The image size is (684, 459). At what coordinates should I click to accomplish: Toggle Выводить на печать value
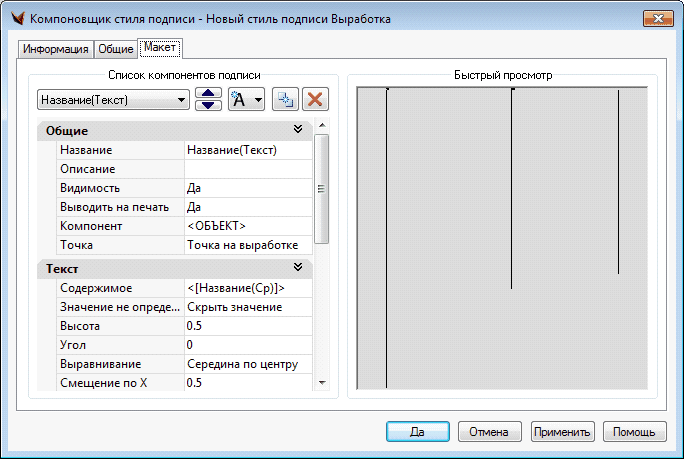click(x=247, y=207)
